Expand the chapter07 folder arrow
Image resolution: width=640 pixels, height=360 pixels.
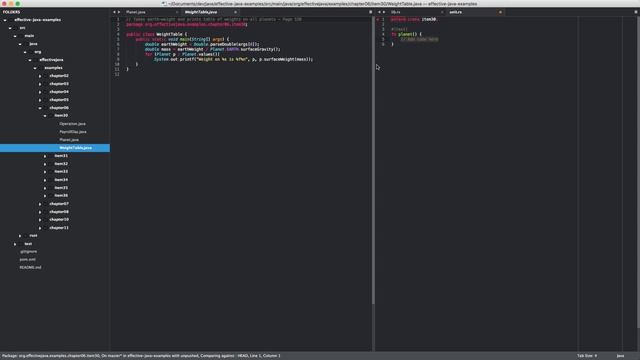pyautogui.click(x=40, y=204)
